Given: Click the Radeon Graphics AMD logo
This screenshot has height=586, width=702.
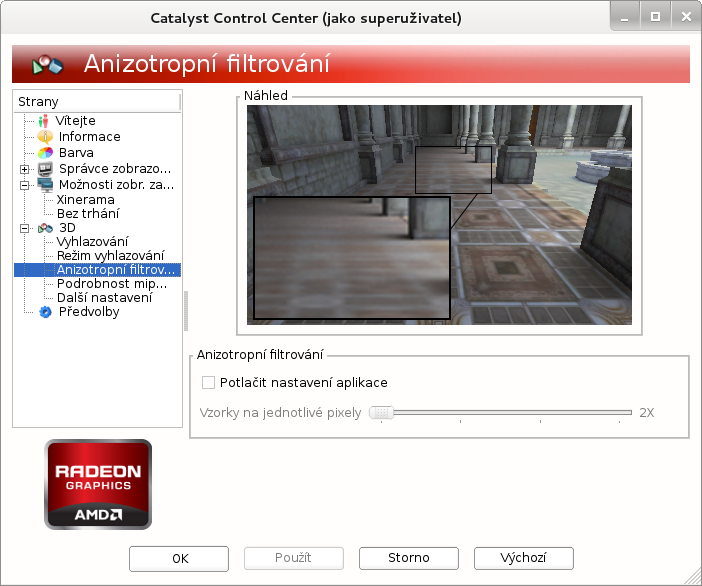Looking at the screenshot, I should click(98, 484).
